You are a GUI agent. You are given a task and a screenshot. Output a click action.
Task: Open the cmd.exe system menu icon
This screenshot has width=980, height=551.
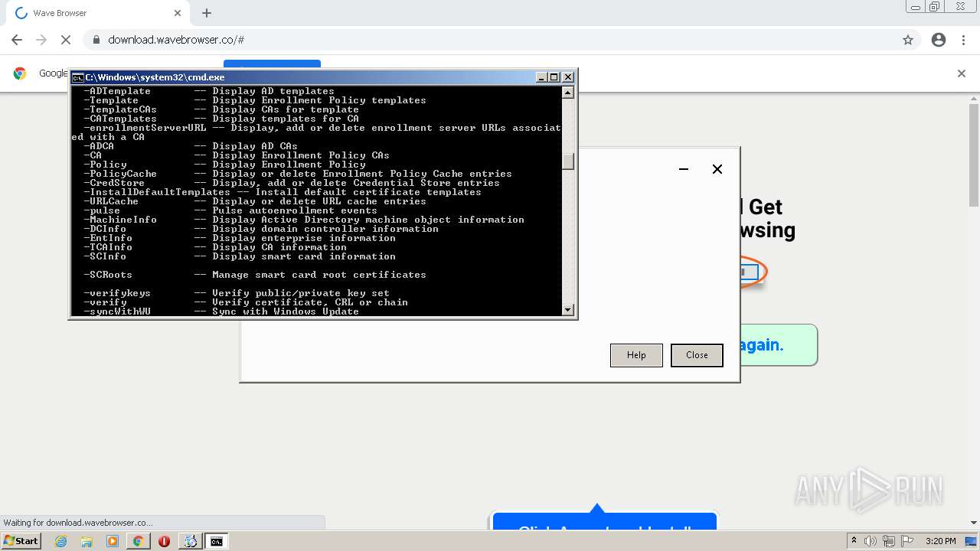coord(77,77)
